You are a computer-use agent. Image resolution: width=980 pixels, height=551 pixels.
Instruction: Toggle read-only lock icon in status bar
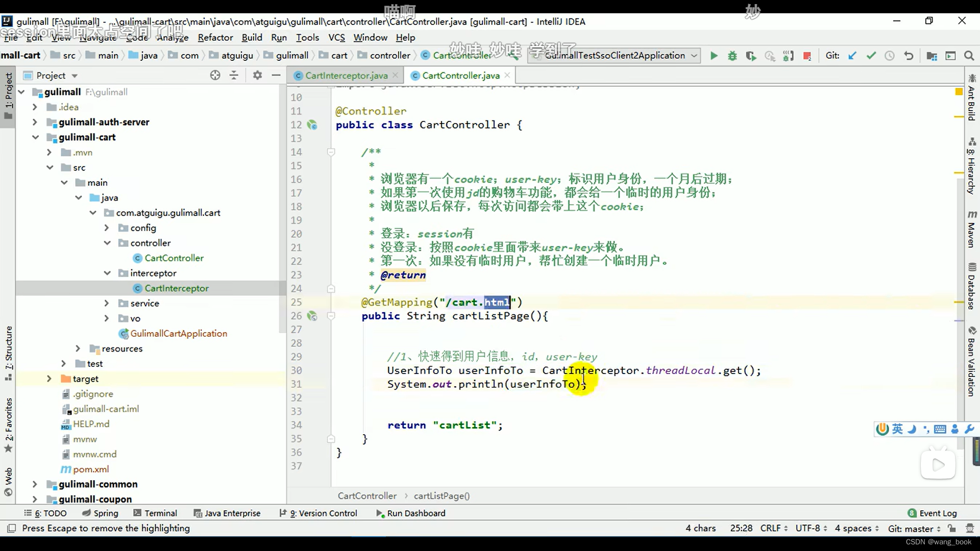click(952, 528)
